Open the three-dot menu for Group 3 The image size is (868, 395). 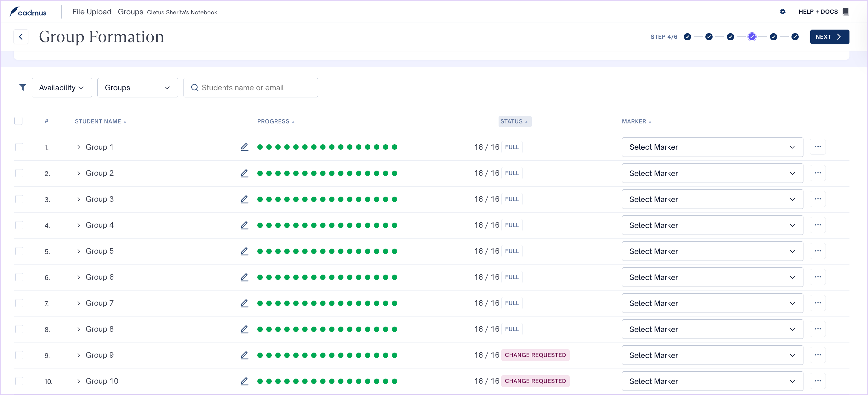[817, 199]
